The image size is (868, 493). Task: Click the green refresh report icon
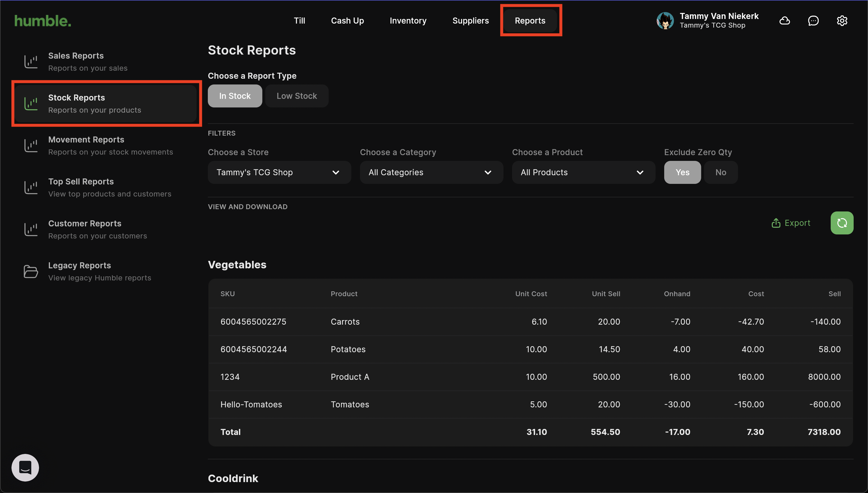pyautogui.click(x=842, y=223)
